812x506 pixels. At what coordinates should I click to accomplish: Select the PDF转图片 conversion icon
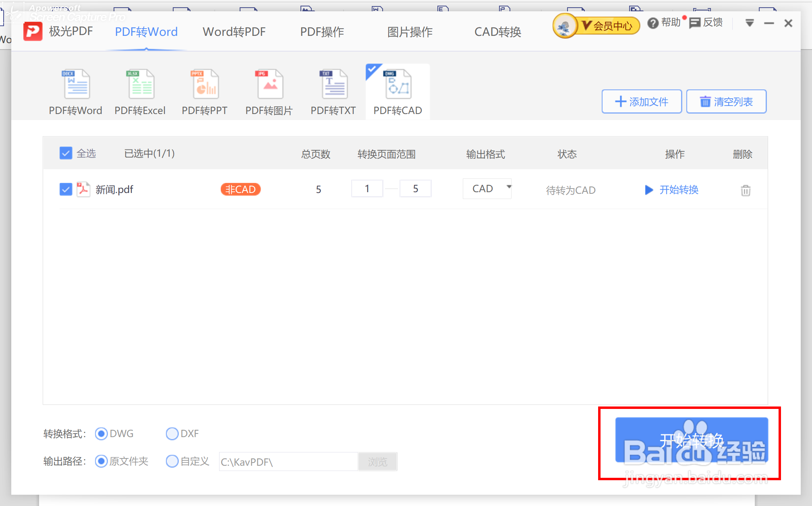click(270, 85)
